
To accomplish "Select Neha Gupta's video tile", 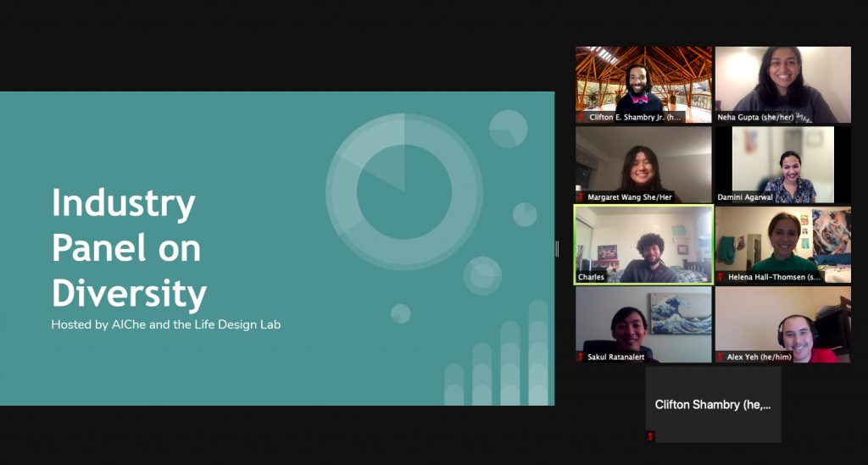I will click(x=782, y=80).
